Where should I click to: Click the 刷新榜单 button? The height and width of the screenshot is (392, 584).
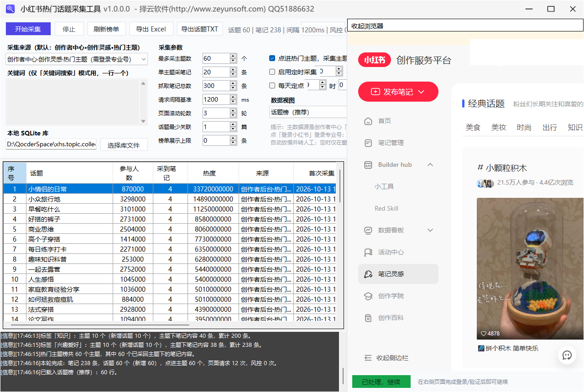106,29
